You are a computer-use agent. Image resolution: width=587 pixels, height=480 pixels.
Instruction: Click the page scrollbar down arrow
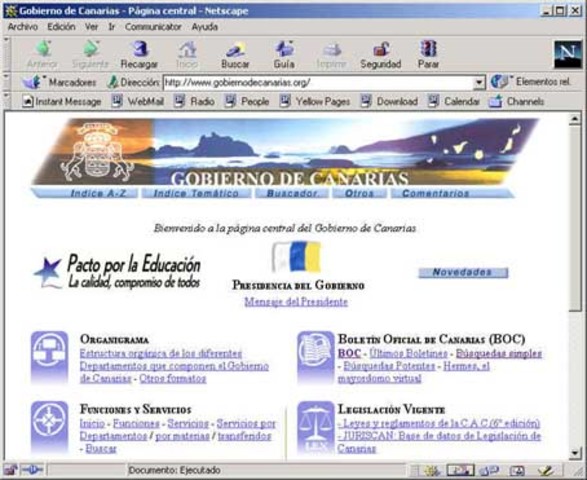(x=575, y=453)
